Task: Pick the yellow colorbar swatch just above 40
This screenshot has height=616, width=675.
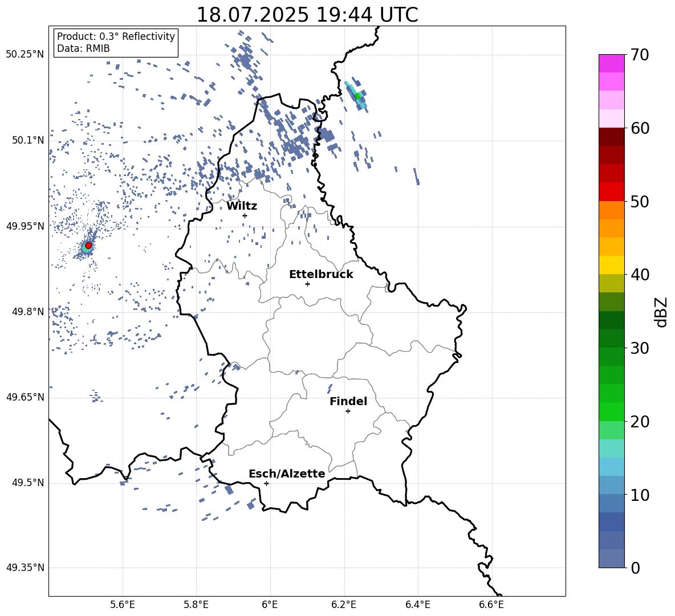Action: [x=611, y=265]
